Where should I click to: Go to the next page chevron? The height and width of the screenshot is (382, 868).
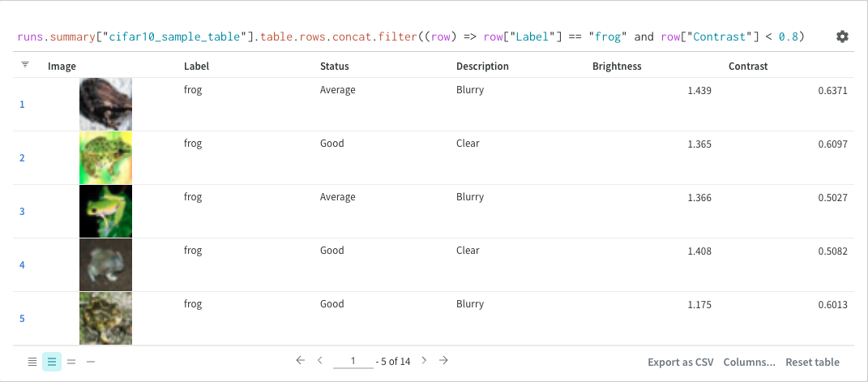[x=424, y=360]
